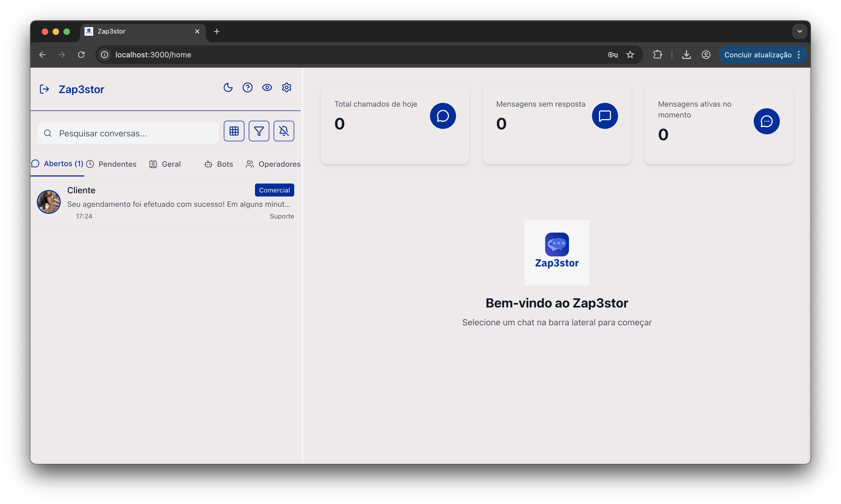Screen dimensions: 841x504
Task: Select the grid view icon beside search
Action: tap(234, 131)
